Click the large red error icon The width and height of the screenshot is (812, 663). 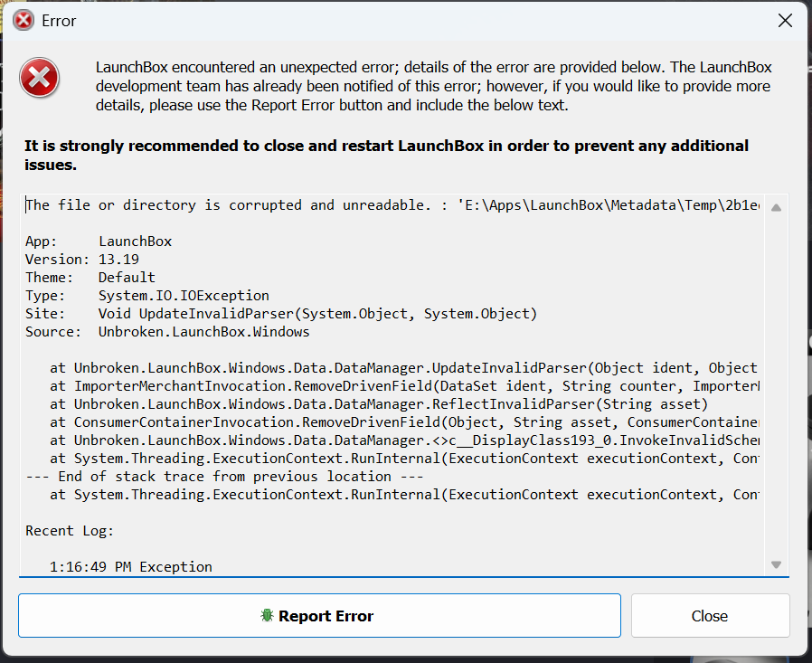[40, 78]
